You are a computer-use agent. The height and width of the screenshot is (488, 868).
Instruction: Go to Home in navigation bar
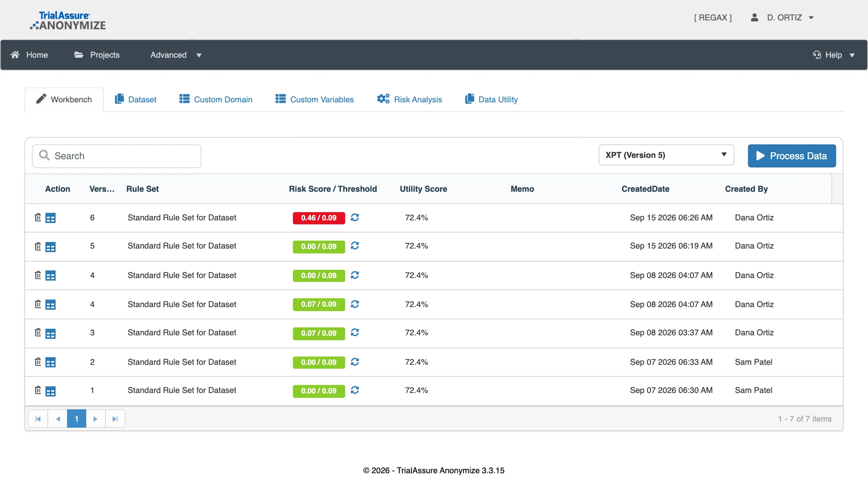(x=29, y=55)
